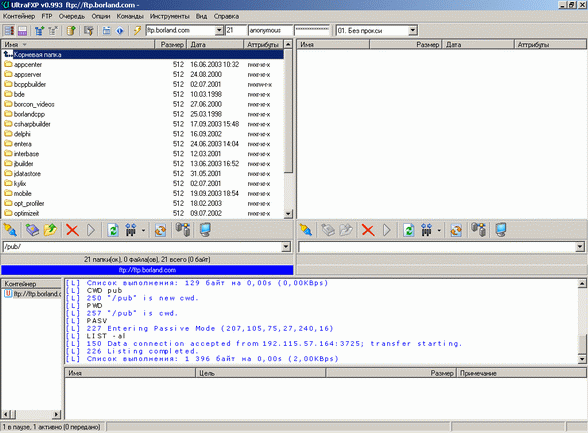Image resolution: width=588 pixels, height=433 pixels.
Task: Click the gray list icon with X mark
Action: [x=53, y=30]
